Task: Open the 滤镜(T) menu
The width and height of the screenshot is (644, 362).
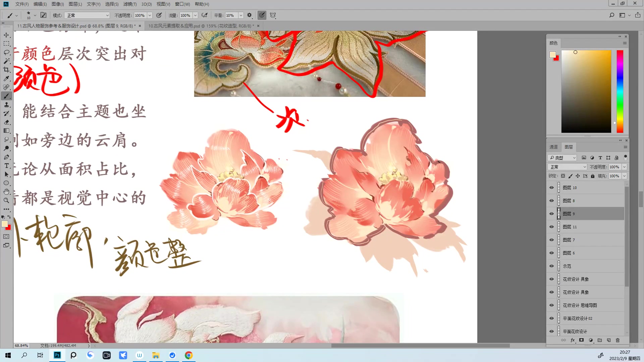Action: (130, 4)
